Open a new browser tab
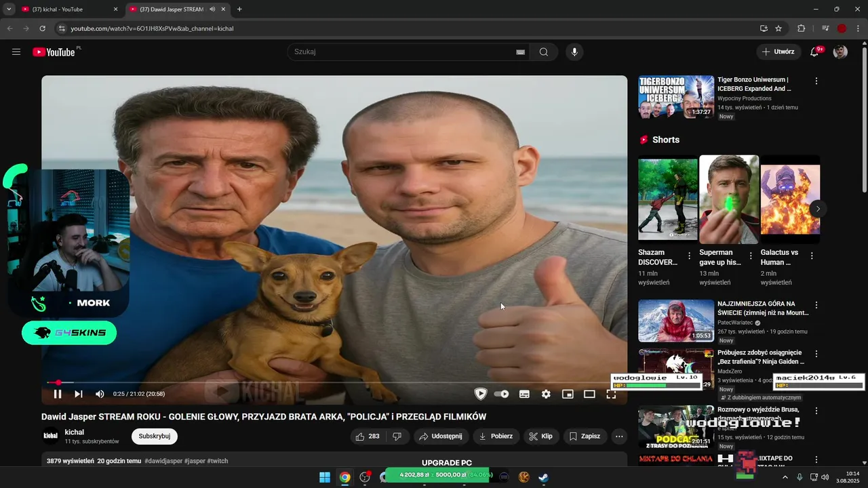Image resolution: width=868 pixels, height=488 pixels. (239, 9)
